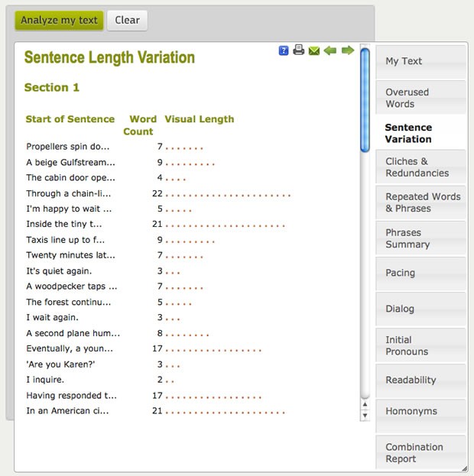Click the printer icon to print report
Viewport: 474px width, 476px height.
click(298, 50)
